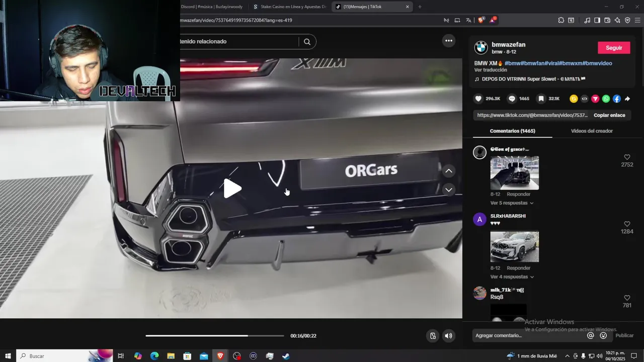
Task: Click the yellow repost icon
Action: [x=574, y=99]
